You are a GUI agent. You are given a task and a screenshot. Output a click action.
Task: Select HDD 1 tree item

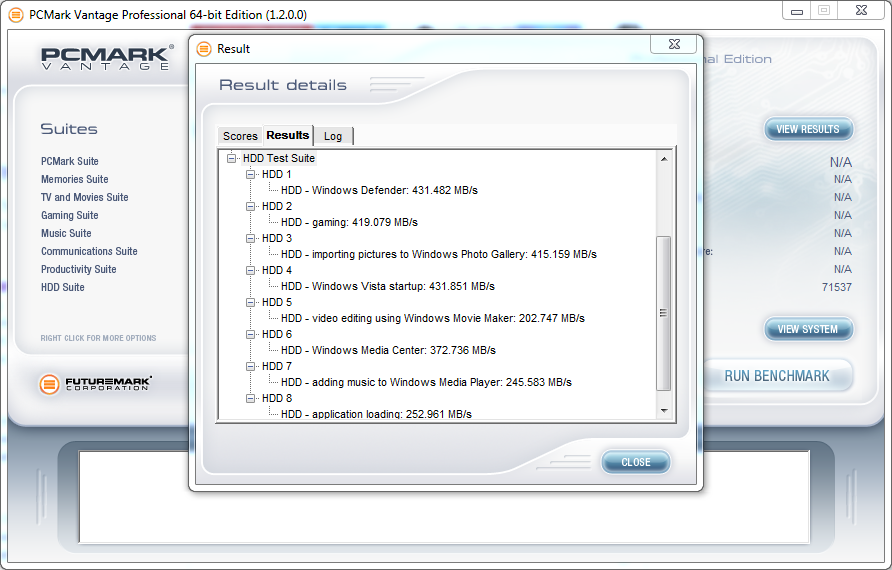276,174
